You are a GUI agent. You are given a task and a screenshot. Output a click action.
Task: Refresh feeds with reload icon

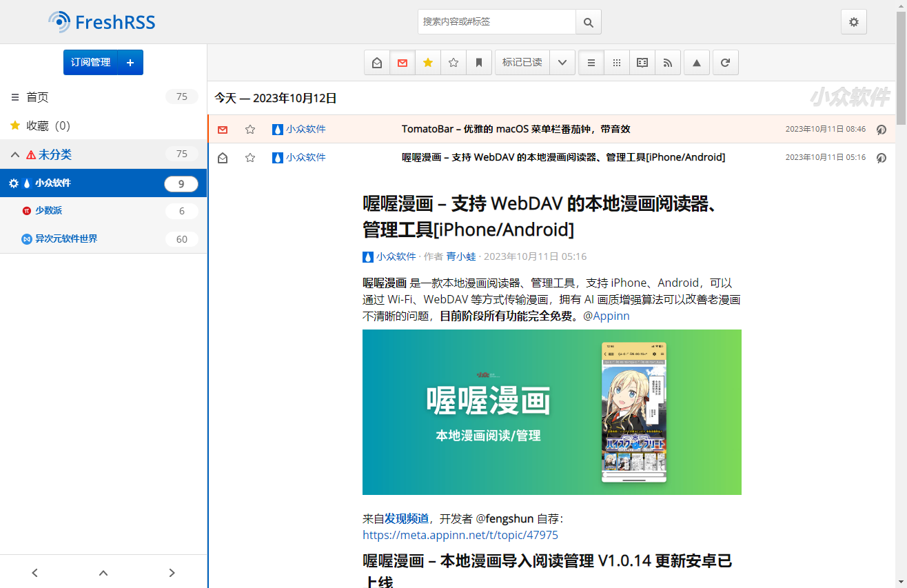click(725, 62)
